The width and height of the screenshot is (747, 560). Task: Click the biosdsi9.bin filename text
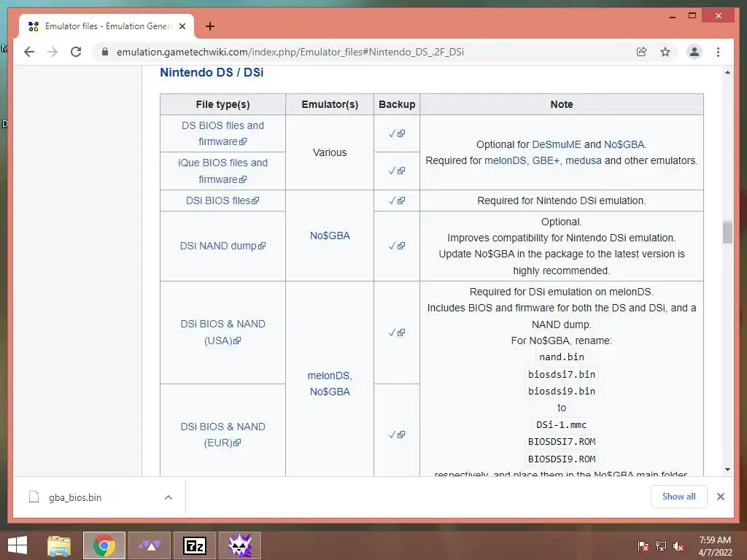pyautogui.click(x=562, y=392)
